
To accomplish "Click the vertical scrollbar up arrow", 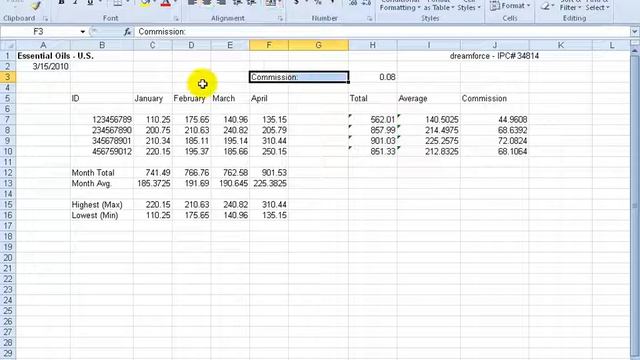I will (x=635, y=50).
